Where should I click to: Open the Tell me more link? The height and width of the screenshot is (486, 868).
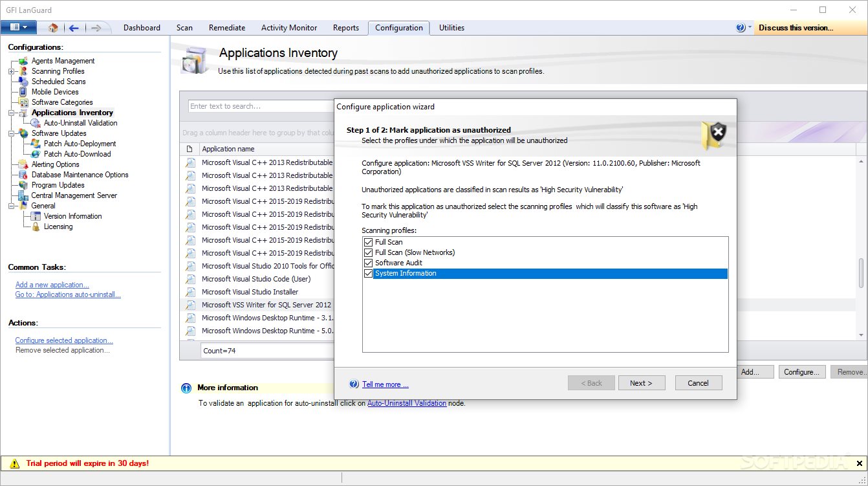pos(385,384)
